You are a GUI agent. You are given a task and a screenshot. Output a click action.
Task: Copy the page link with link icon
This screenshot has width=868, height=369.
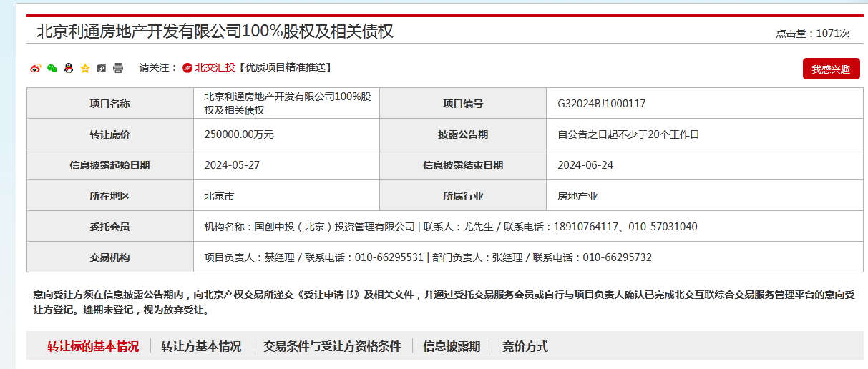102,68
